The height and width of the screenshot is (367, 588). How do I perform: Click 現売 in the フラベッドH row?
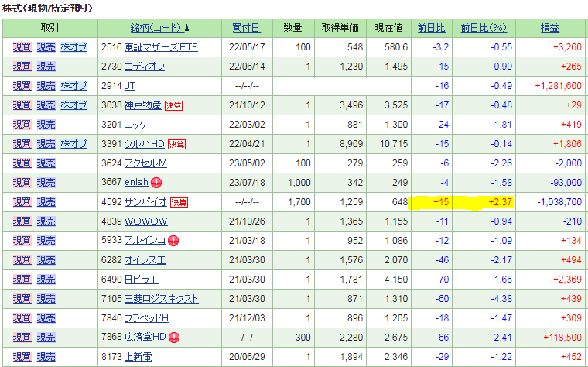[x=46, y=318]
